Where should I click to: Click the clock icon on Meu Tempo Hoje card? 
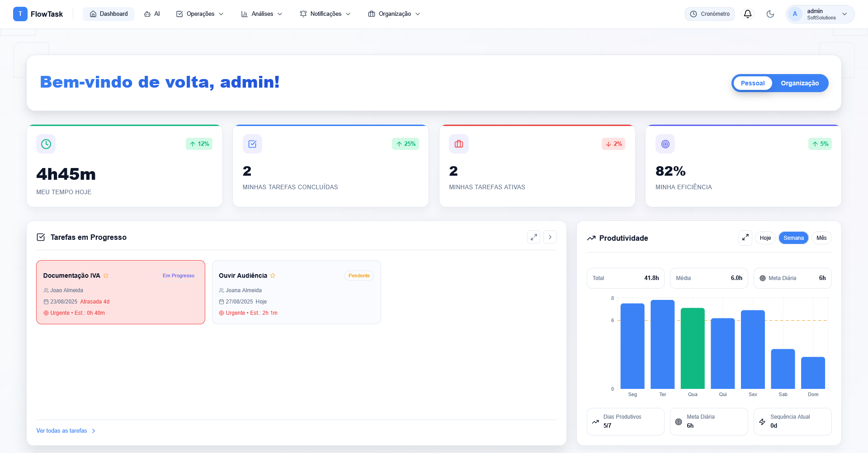click(46, 144)
